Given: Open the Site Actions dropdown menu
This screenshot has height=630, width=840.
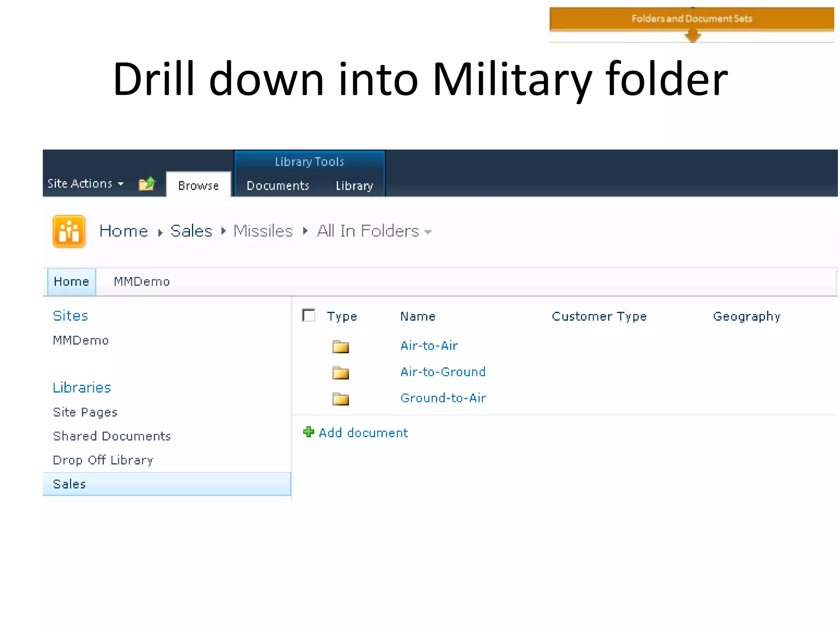Looking at the screenshot, I should click(85, 183).
